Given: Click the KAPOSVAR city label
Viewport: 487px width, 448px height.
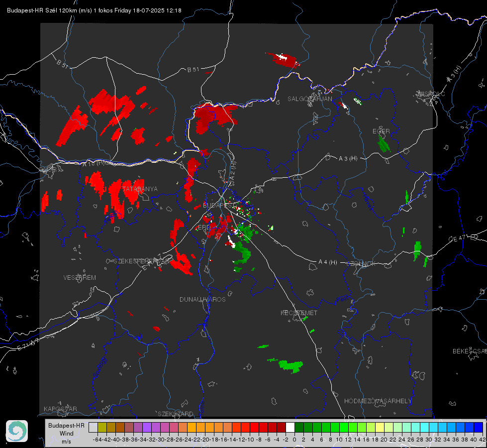Looking at the screenshot, I should pos(60,409).
